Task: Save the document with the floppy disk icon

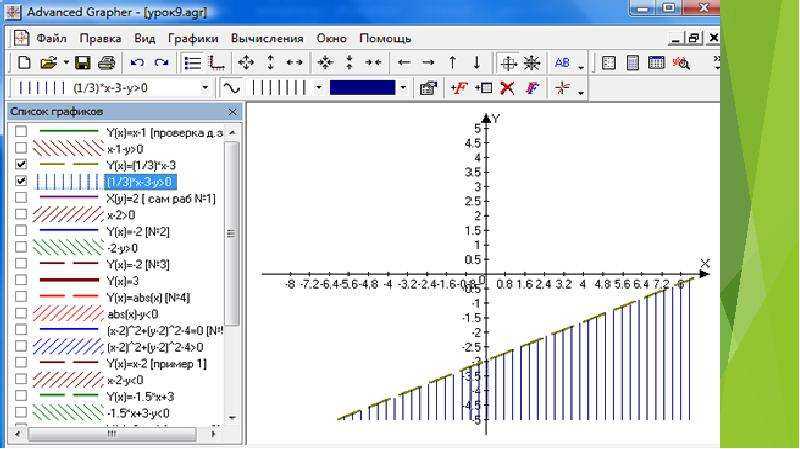Action: (82, 63)
